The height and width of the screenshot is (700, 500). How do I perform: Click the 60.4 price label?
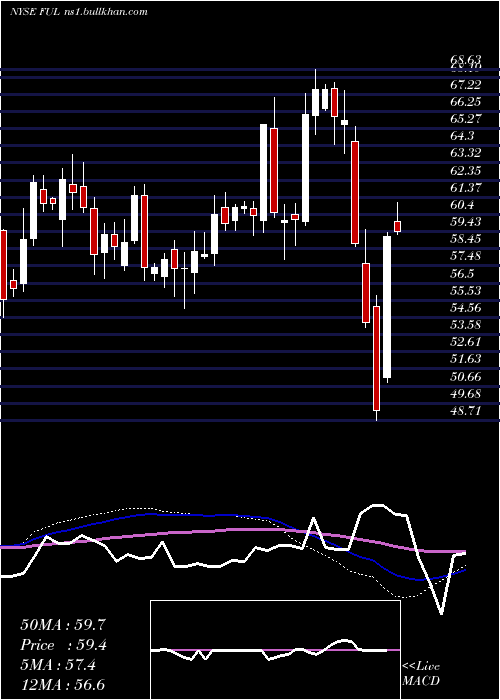[x=462, y=205]
